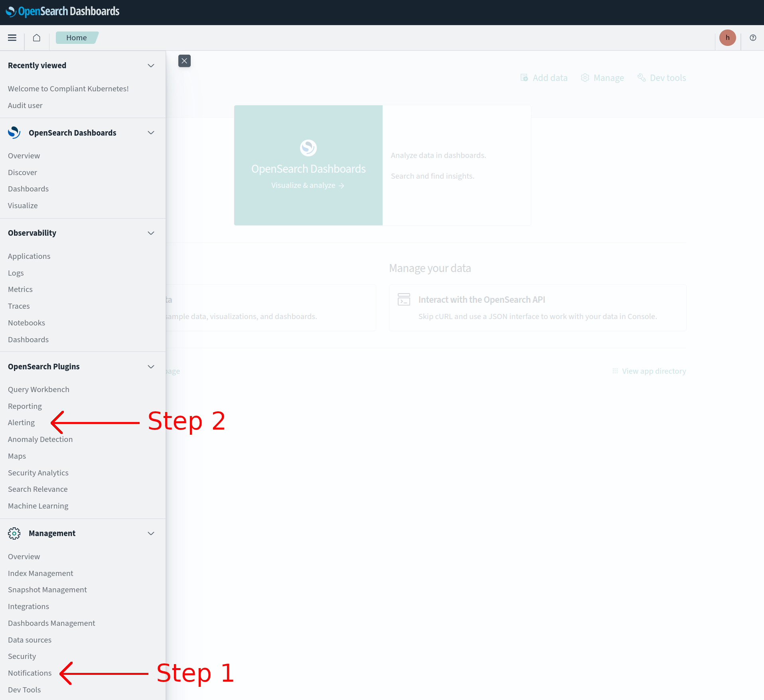Open Snapshot Management
Image resolution: width=764 pixels, height=700 pixels.
[47, 590]
